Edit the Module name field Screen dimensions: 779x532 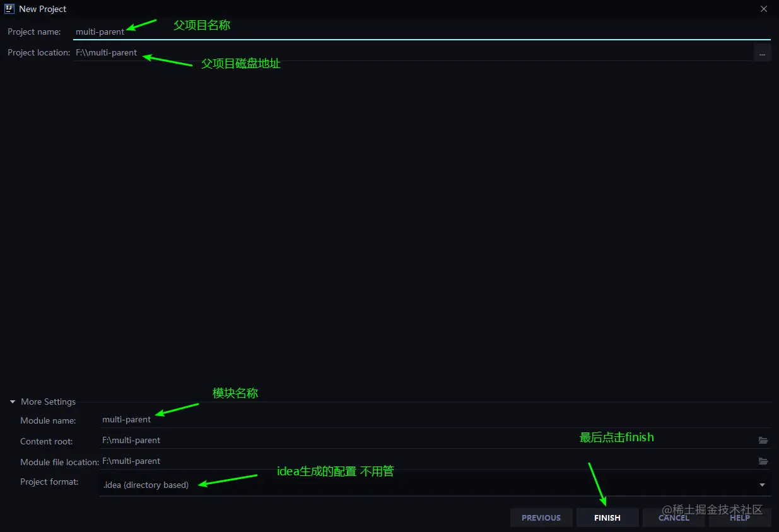click(x=435, y=419)
